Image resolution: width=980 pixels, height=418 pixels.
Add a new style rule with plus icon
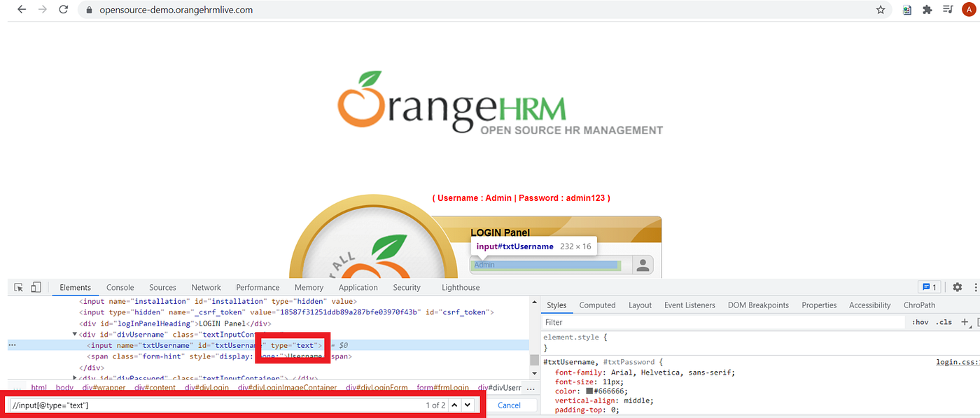(x=965, y=321)
